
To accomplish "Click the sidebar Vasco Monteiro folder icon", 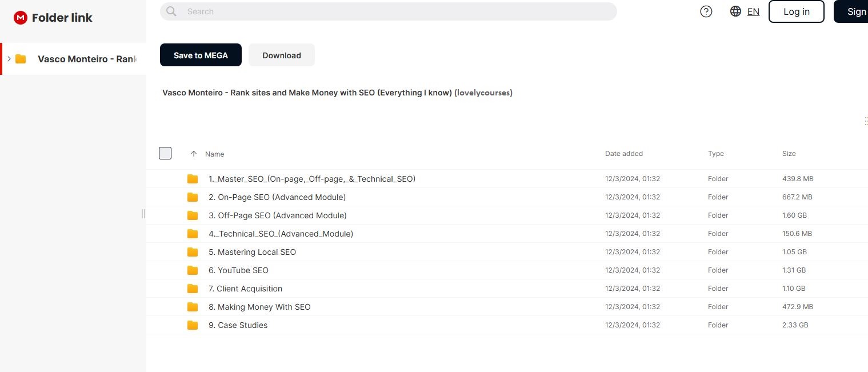I will pyautogui.click(x=21, y=59).
